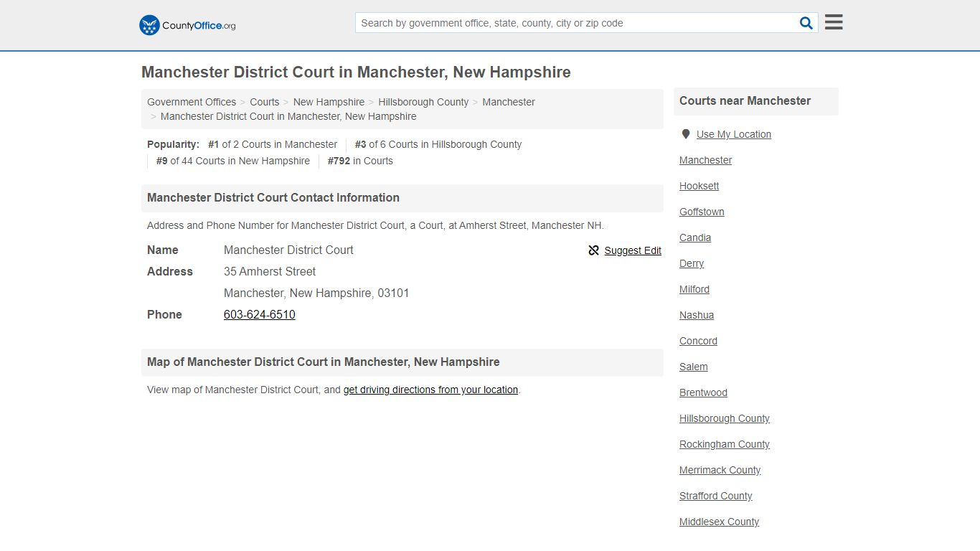
Task: Open Nashua courts link
Action: click(x=697, y=315)
